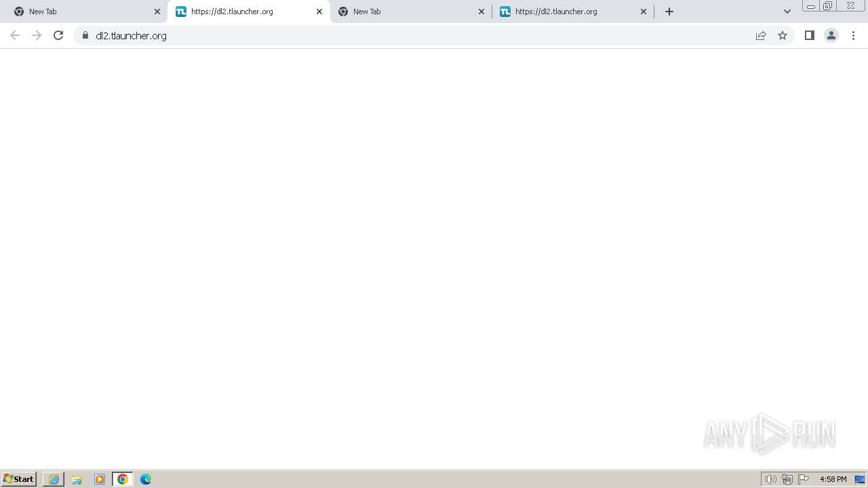Launch Internet Explorer from taskbar
The height and width of the screenshot is (488, 868).
[54, 479]
